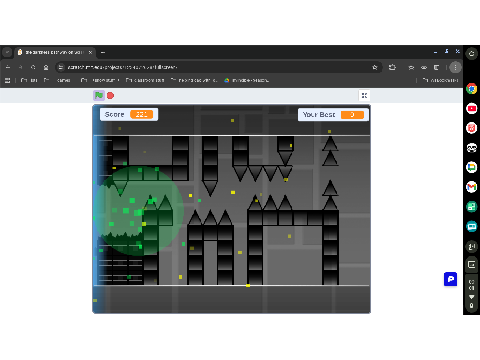
Task: Exit full screen mode of the Scratch player
Action: click(364, 96)
